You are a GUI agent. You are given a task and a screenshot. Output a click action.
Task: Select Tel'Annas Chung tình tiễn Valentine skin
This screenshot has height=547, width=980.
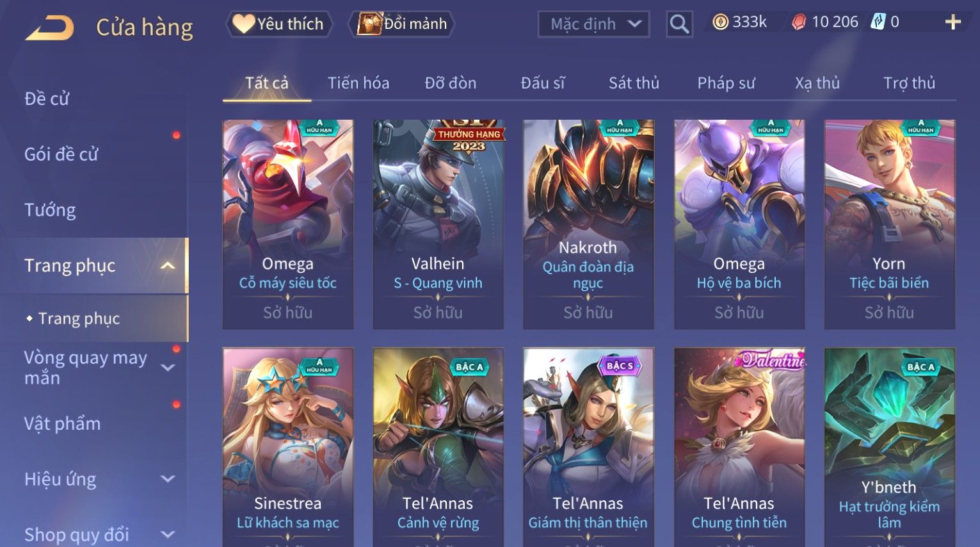coord(739,447)
